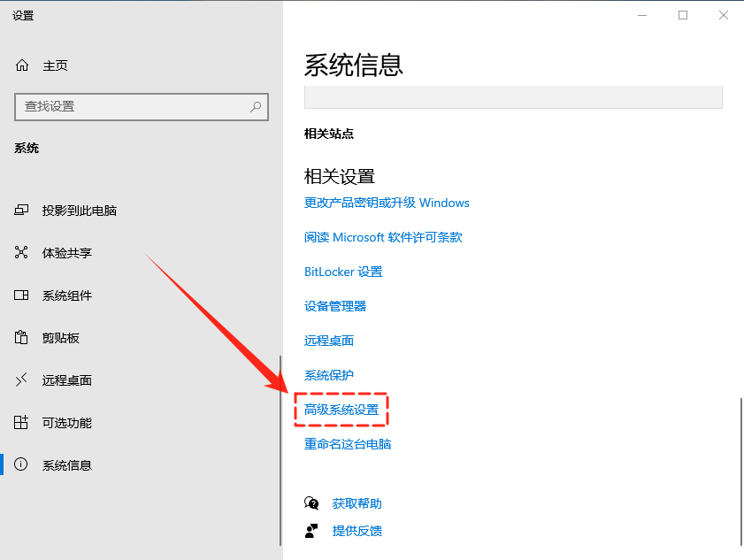Open Projecting to this PC (投影到此电脑)
The height and width of the screenshot is (560, 744).
(80, 211)
